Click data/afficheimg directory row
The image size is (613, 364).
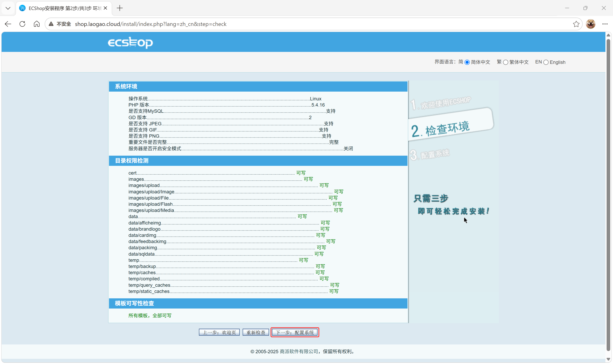(x=229, y=223)
